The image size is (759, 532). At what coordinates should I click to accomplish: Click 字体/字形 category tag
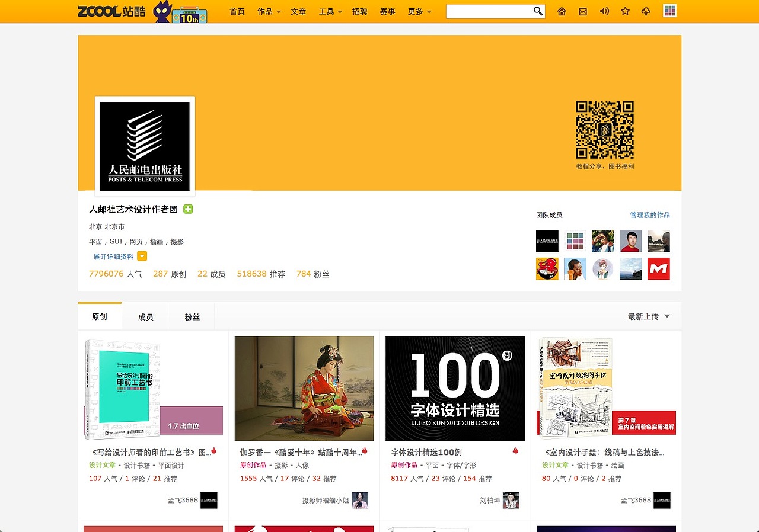click(x=461, y=465)
